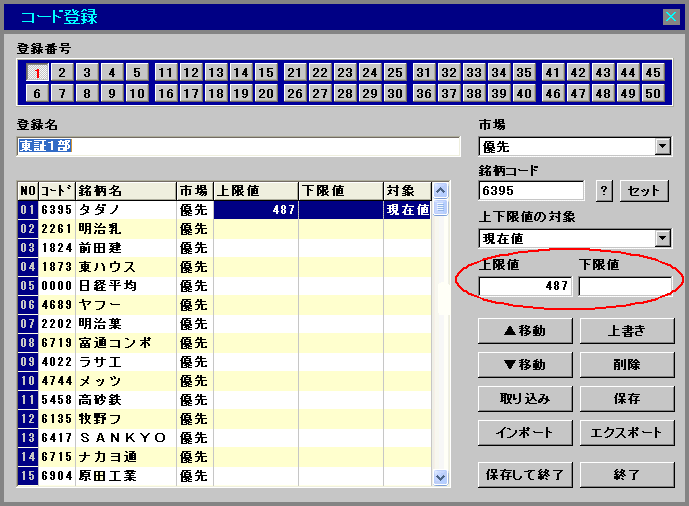Viewport: 689px width, 506px height.
Task: Click the 上限値 field showing 487
Action: click(x=526, y=286)
